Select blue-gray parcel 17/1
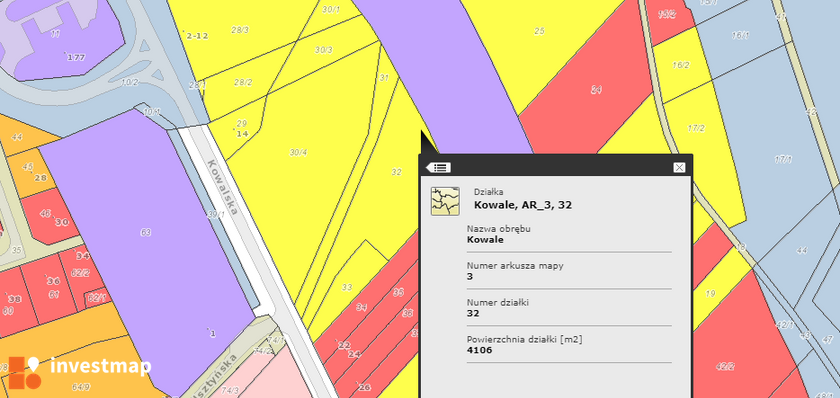Screen dimensions: 840x398 783,159
